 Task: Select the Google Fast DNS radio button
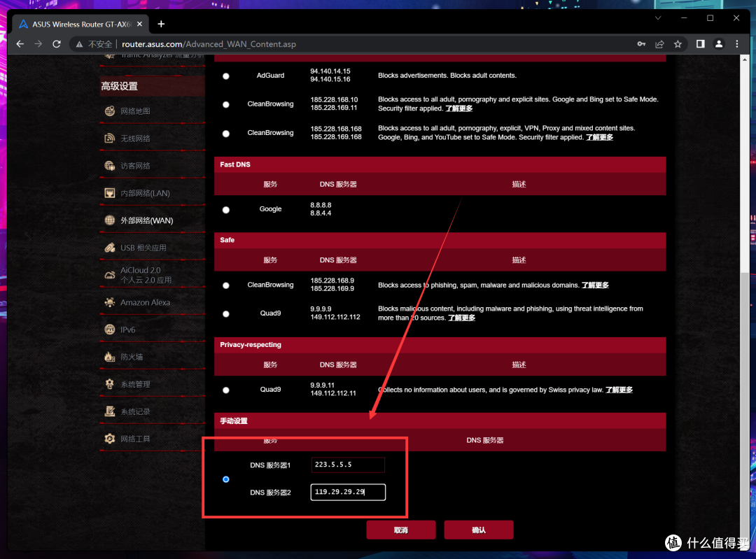click(225, 209)
